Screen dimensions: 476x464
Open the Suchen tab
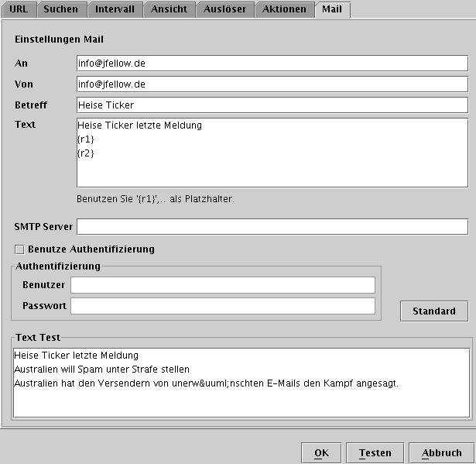pos(60,9)
